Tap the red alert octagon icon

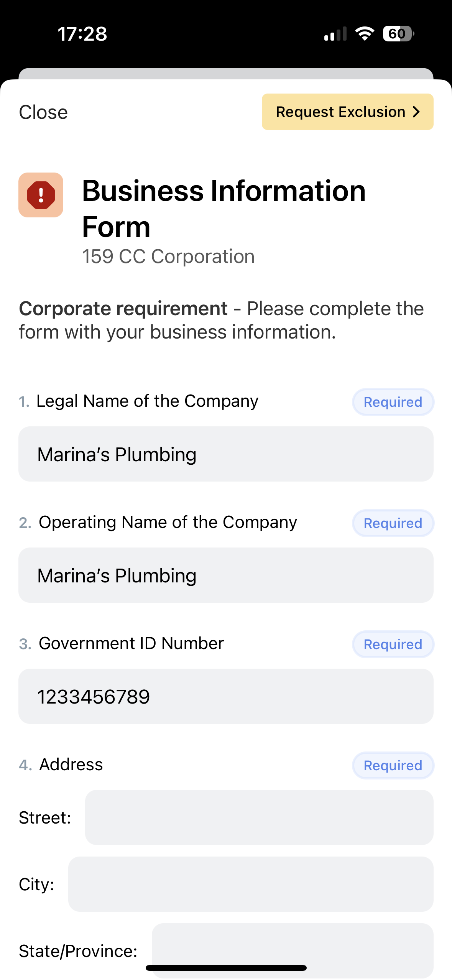(x=41, y=195)
